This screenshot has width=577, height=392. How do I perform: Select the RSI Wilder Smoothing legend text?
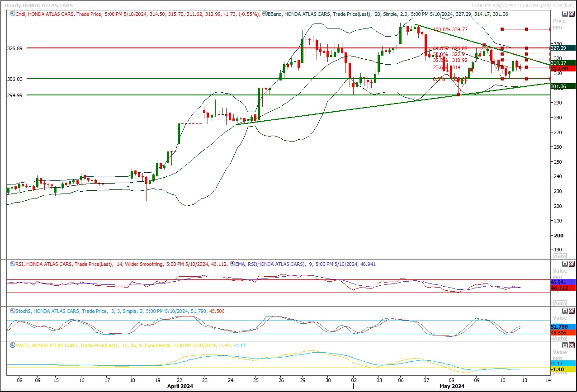click(x=122, y=264)
